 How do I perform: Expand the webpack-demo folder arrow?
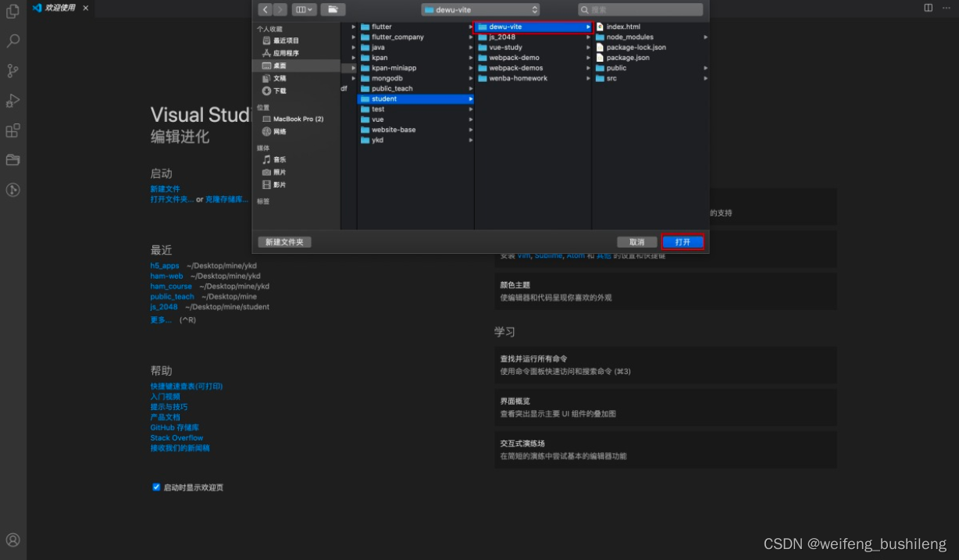(x=588, y=58)
